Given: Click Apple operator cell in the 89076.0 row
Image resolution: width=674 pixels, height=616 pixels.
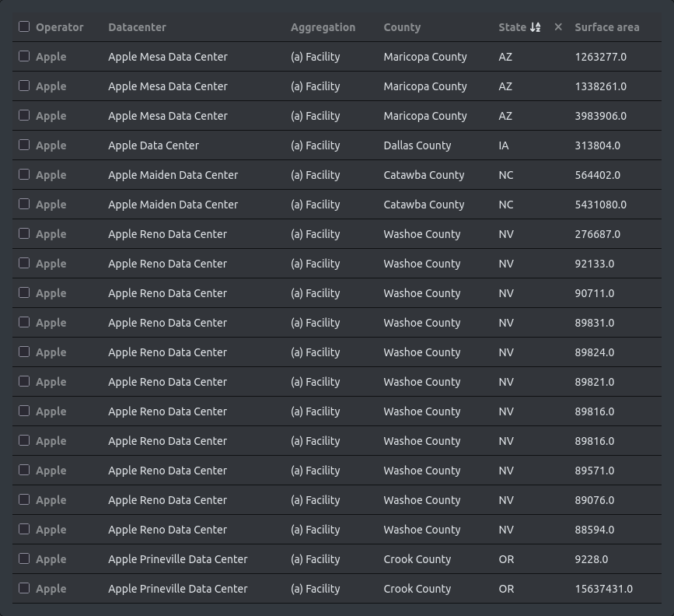Looking at the screenshot, I should tap(51, 500).
